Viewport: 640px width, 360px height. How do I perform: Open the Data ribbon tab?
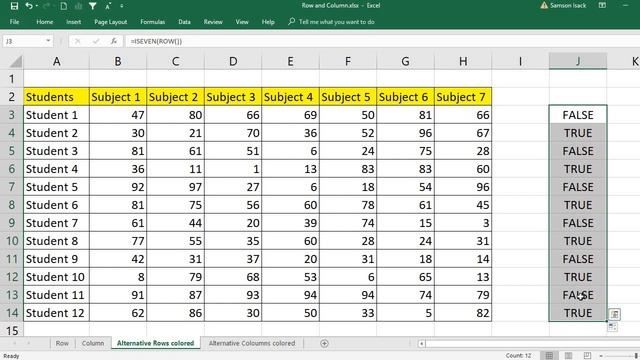(x=184, y=22)
